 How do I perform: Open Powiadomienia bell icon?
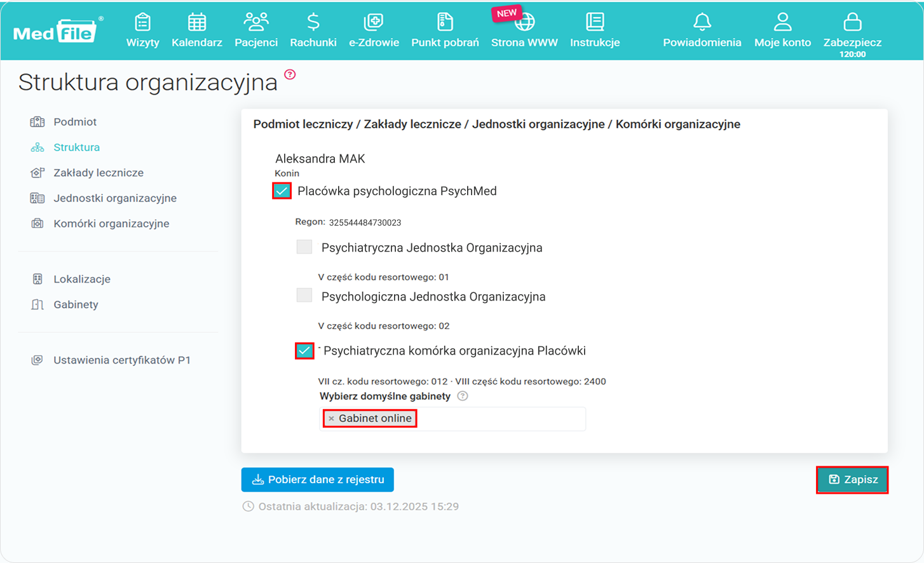(x=702, y=23)
